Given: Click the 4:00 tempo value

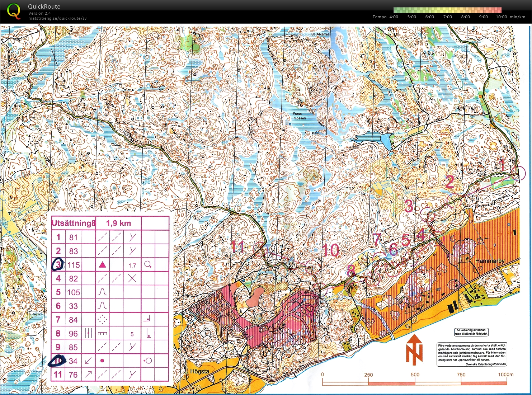Looking at the screenshot, I should (x=394, y=17).
